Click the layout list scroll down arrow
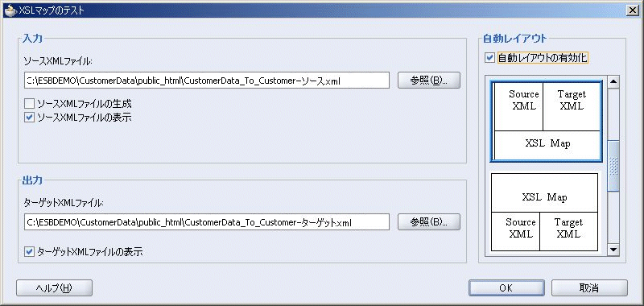644x306 pixels. pyautogui.click(x=613, y=250)
